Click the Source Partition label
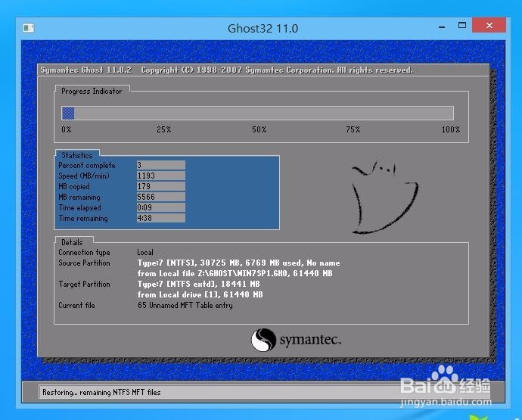This screenshot has height=420, width=522. (x=84, y=263)
